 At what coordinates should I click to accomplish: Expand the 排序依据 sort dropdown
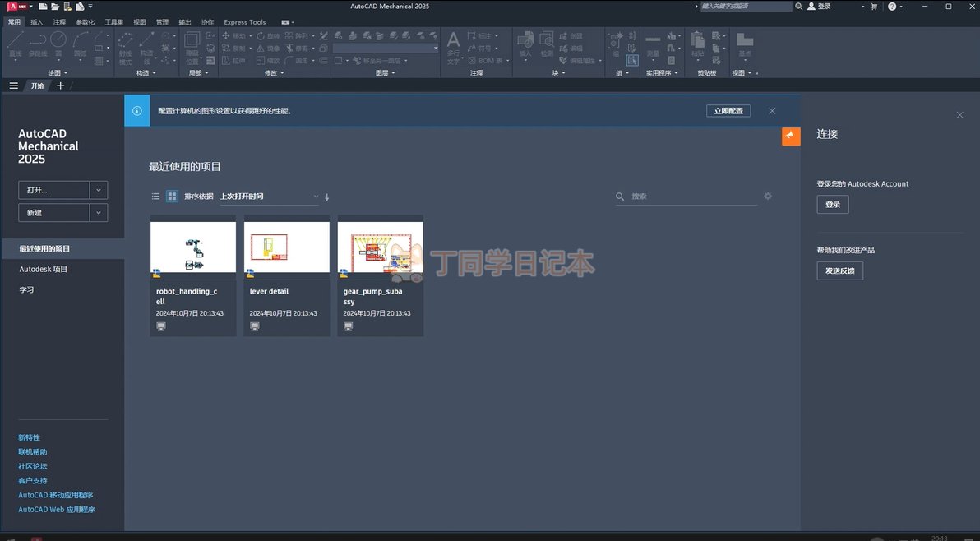[x=269, y=197]
